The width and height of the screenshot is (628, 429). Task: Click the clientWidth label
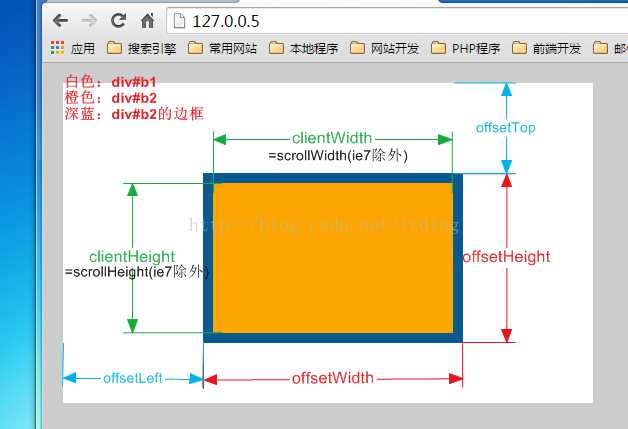[332, 138]
